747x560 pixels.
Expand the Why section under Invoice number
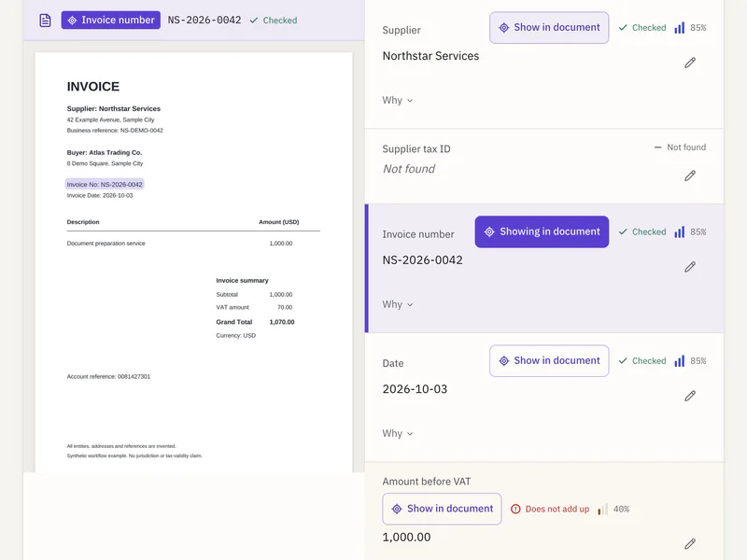pos(398,304)
